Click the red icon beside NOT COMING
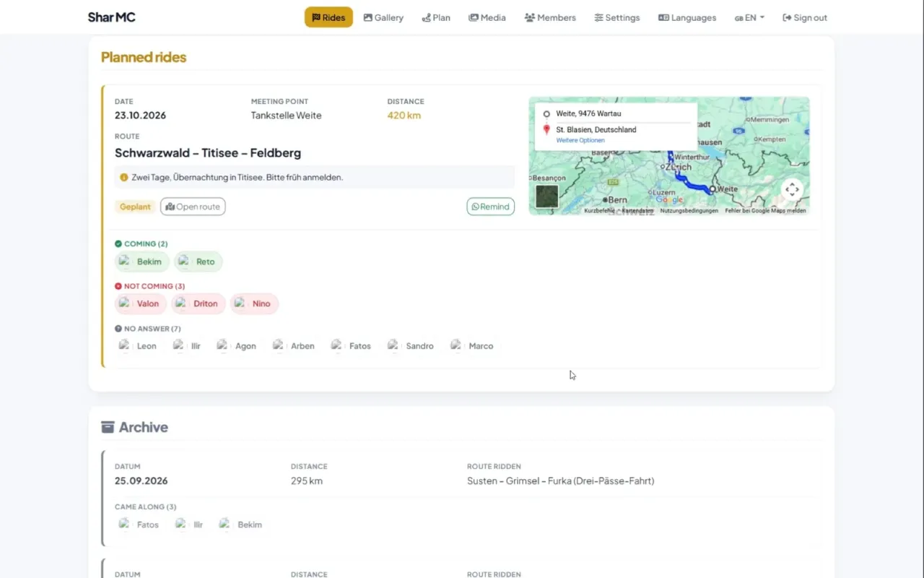The width and height of the screenshot is (924, 578). click(118, 286)
